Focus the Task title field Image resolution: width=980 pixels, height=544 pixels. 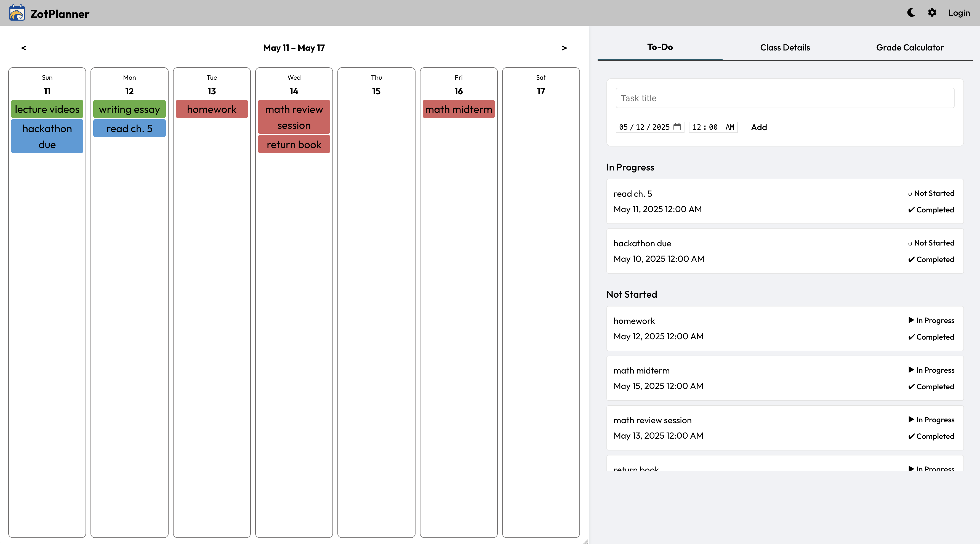[784, 98]
